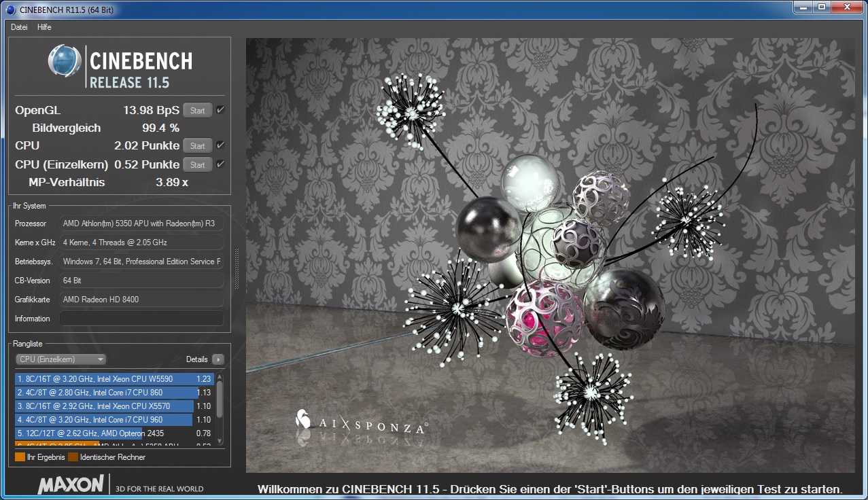Screen dimensions: 868x500
Task: Maximize the CINEBENCH window
Action: point(821,7)
